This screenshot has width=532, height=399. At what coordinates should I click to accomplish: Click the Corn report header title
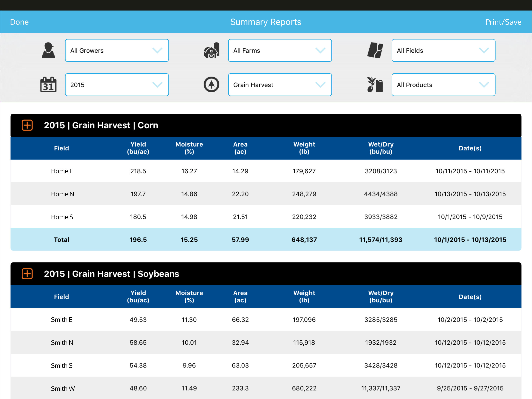101,125
